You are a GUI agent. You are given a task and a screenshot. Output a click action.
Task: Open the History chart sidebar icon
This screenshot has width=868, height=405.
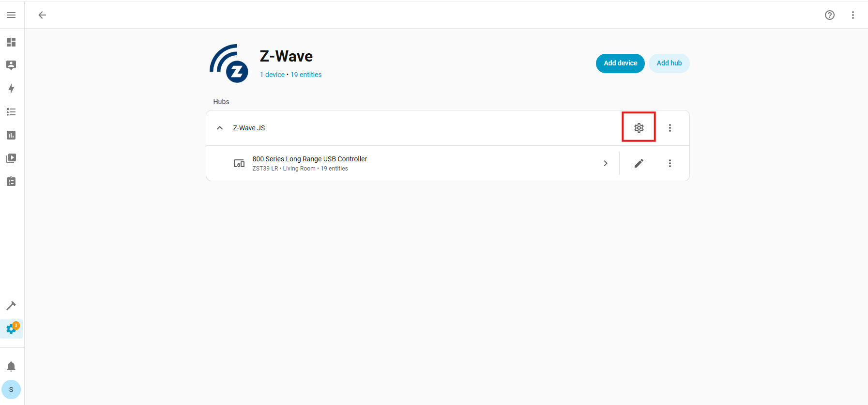click(11, 135)
